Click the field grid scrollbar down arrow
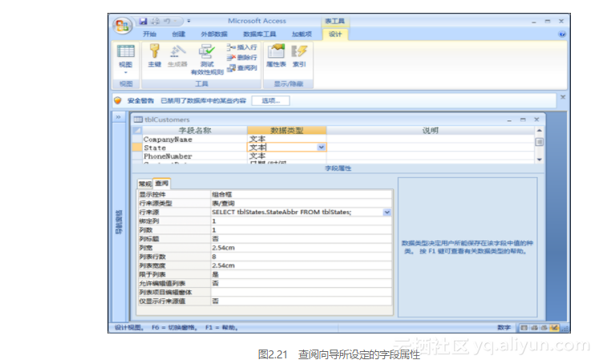 coord(540,160)
